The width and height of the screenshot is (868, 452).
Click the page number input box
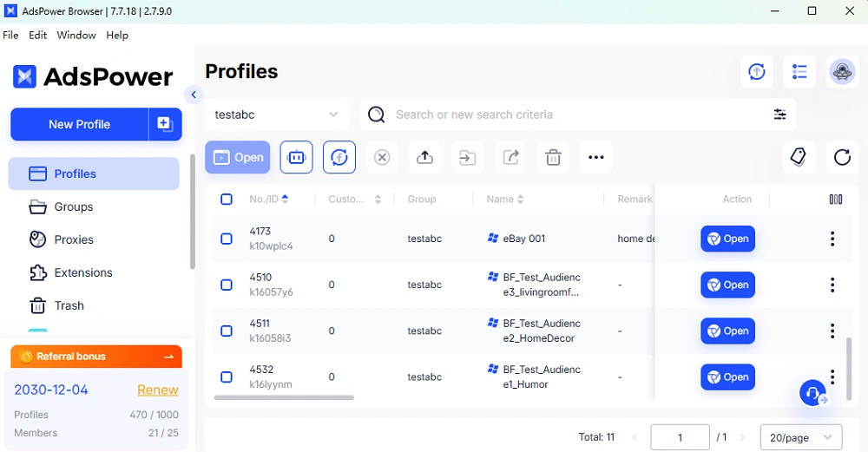tap(680, 437)
